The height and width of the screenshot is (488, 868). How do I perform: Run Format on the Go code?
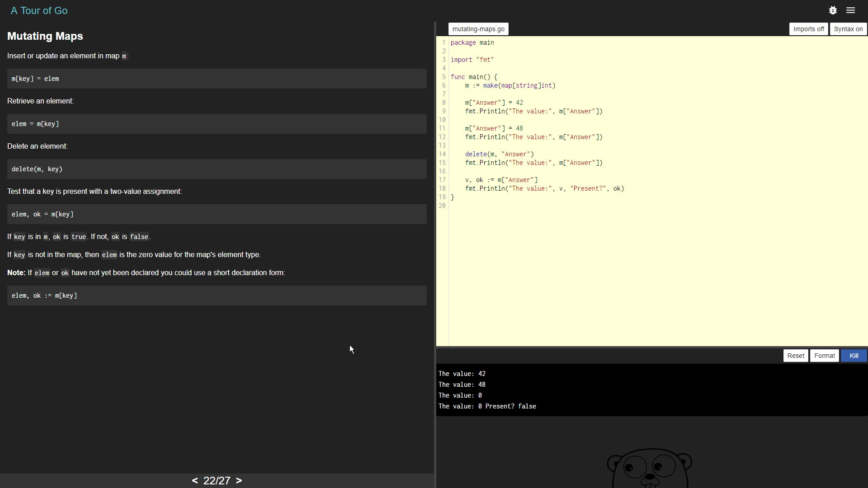click(824, 356)
